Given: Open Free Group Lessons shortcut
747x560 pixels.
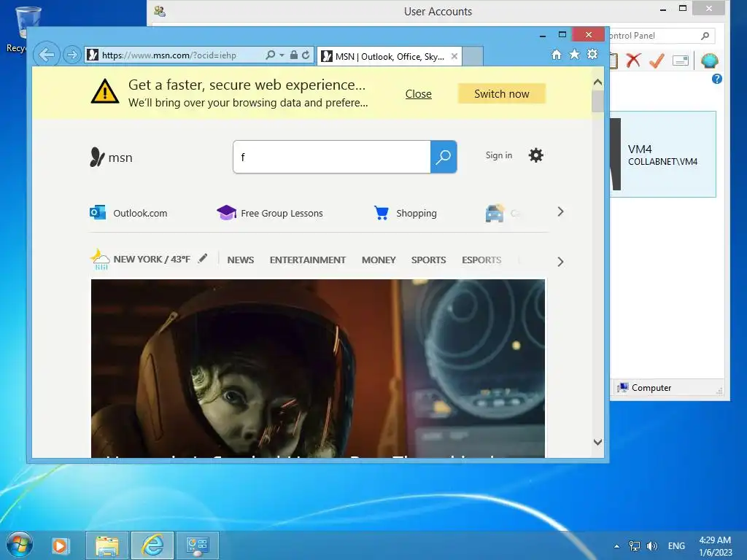Looking at the screenshot, I should coord(270,213).
